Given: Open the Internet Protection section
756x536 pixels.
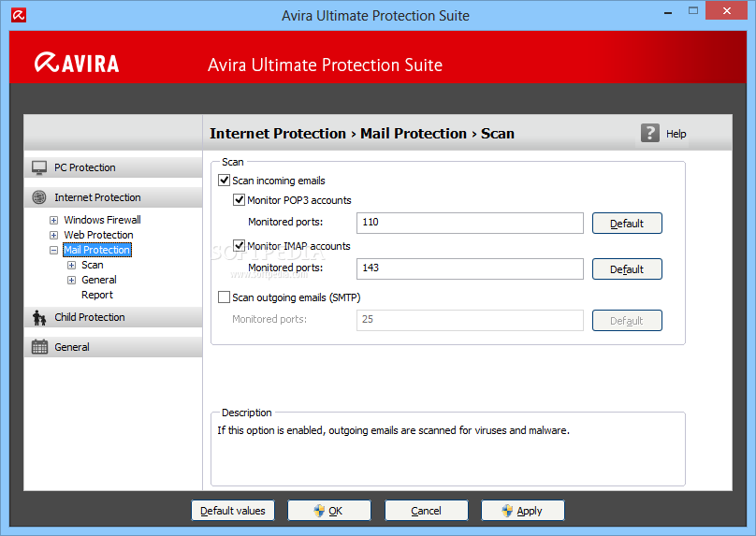Looking at the screenshot, I should tap(113, 197).
